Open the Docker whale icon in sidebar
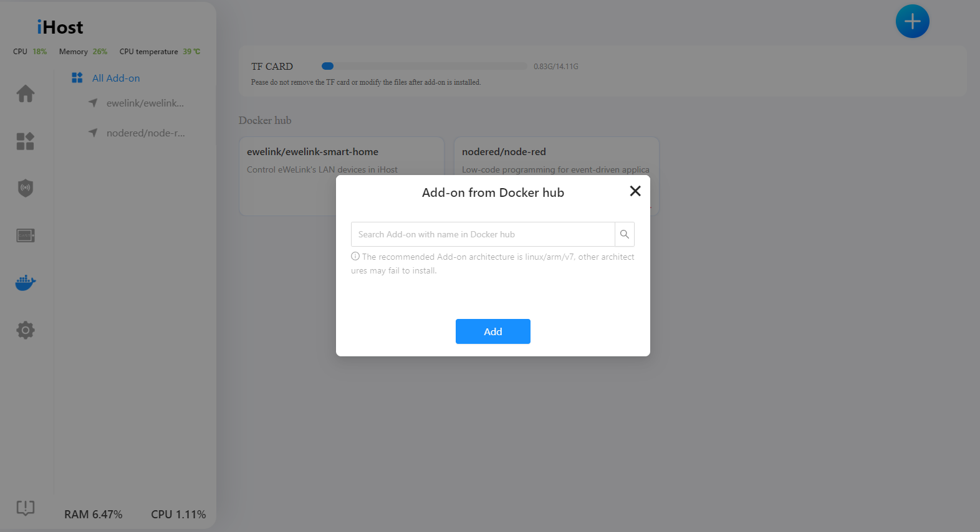Screen dimensions: 980x532 (26, 283)
